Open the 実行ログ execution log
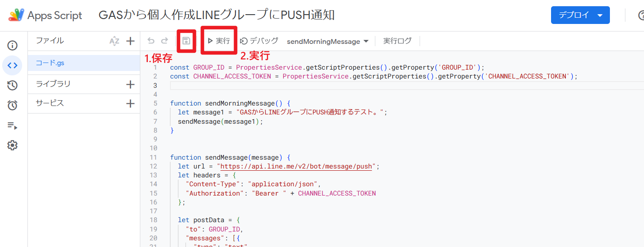 [397, 41]
